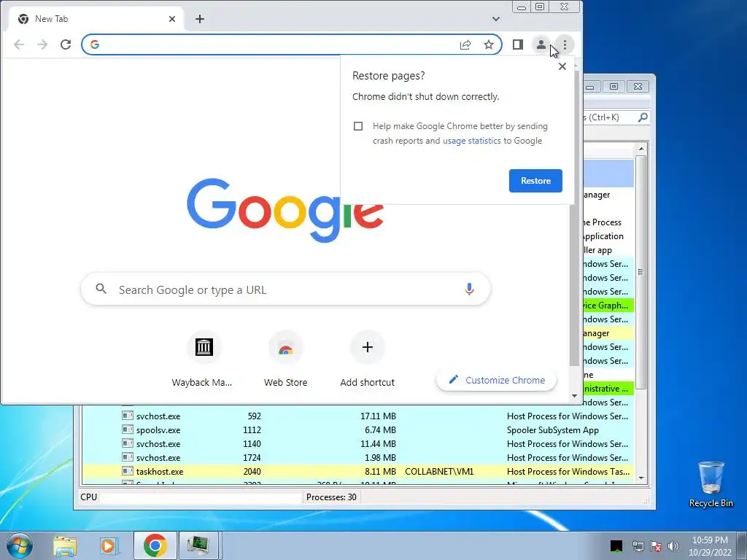The image size is (747, 560).
Task: Bookmark this tab with the star icon
Action: click(488, 44)
